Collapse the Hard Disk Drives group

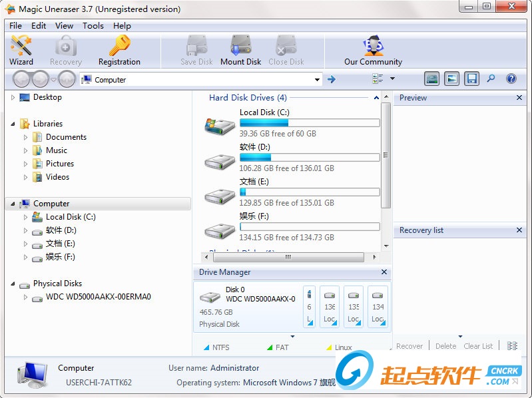point(376,98)
